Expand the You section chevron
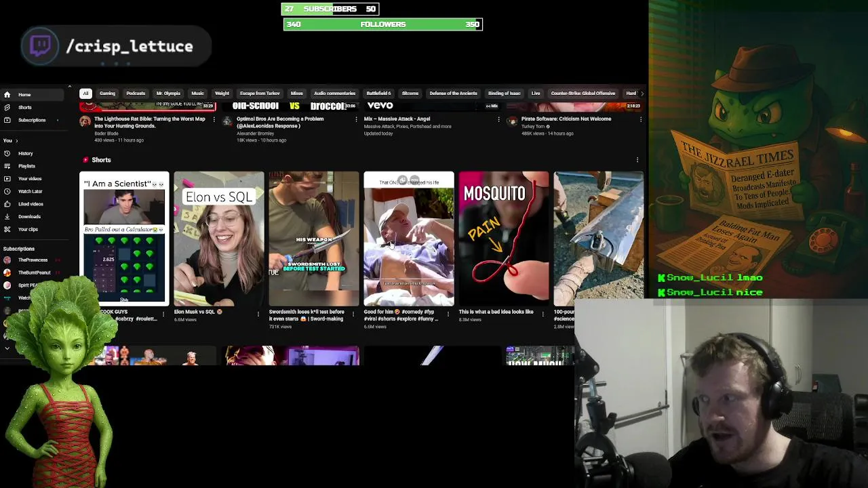Image resolution: width=868 pixels, height=488 pixels. pyautogui.click(x=17, y=140)
